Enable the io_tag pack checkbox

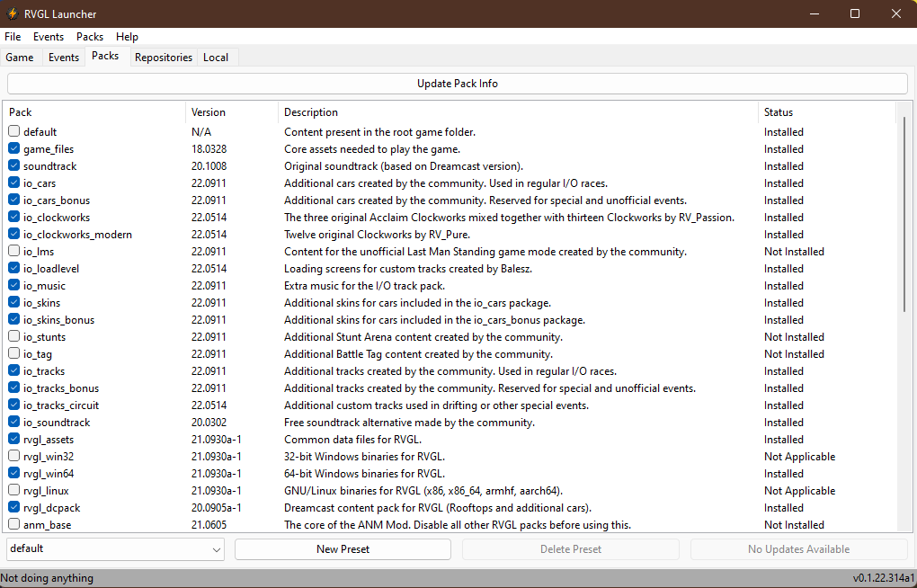[x=13, y=353]
